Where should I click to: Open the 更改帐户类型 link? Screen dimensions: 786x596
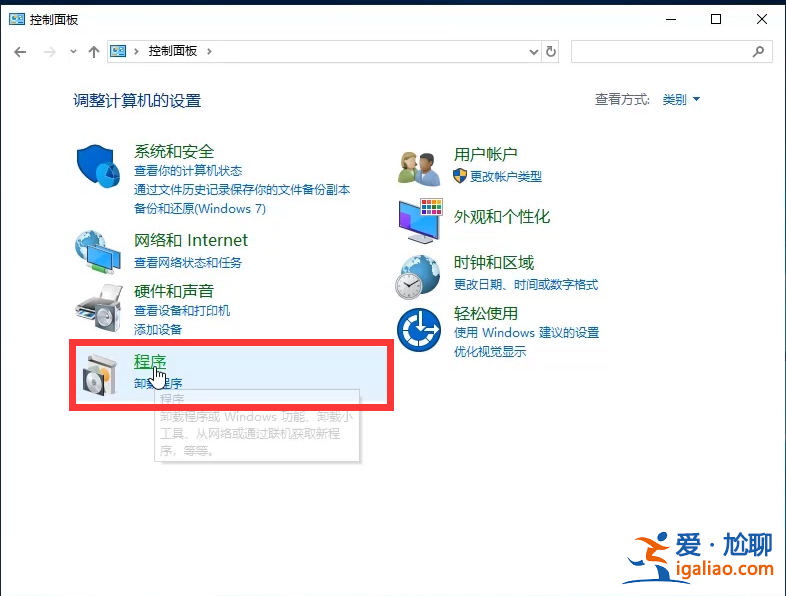tap(505, 176)
